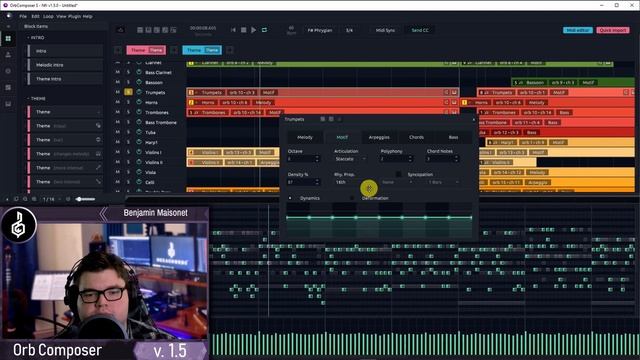The image size is (640, 360).
Task: Stop playback
Action: pos(243,30)
